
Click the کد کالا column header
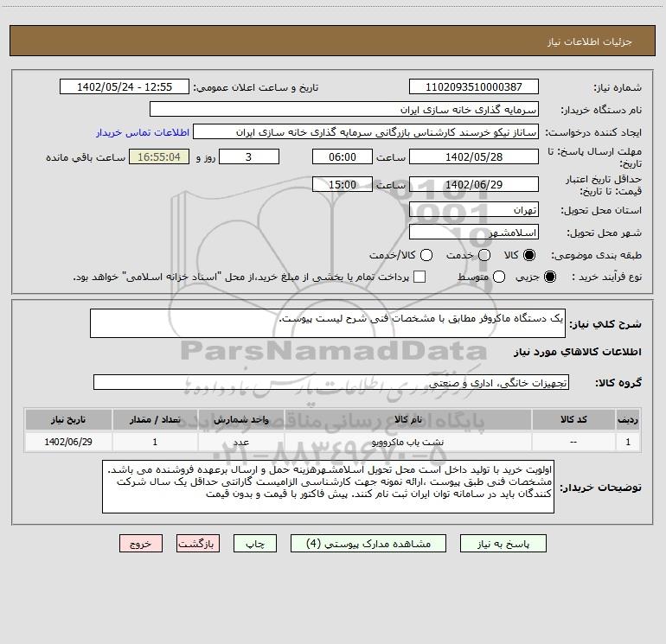coord(573,419)
